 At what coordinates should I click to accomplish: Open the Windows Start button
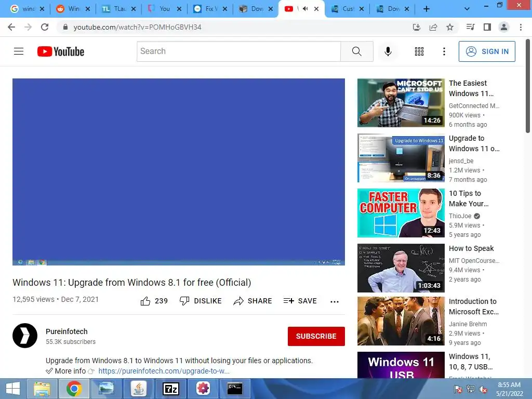[x=12, y=389]
